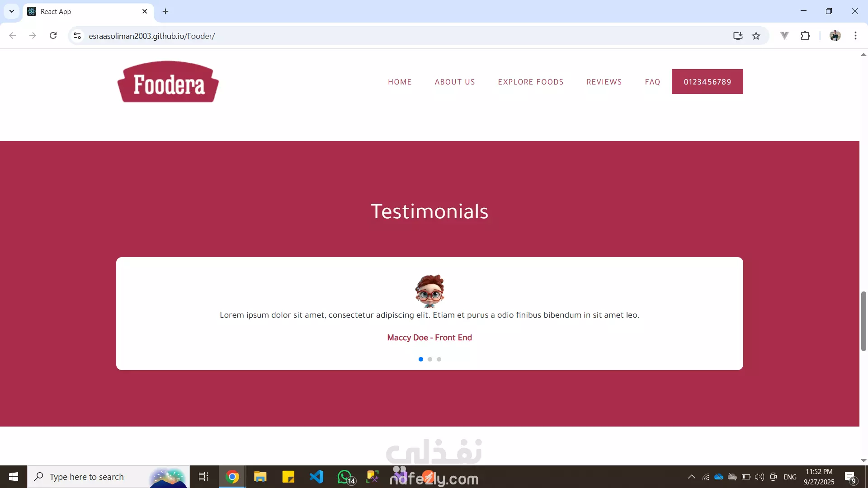Select the first testimonial slide dot

[421, 359]
